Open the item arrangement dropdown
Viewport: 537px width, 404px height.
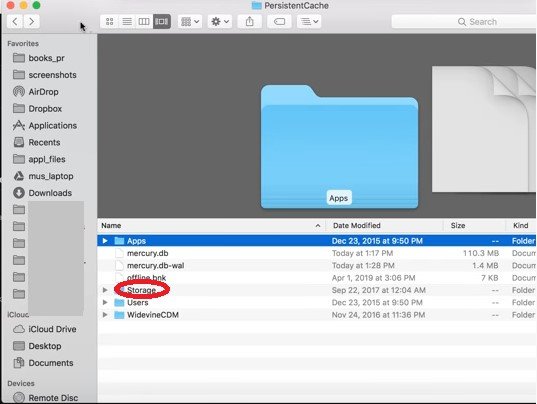coord(190,22)
